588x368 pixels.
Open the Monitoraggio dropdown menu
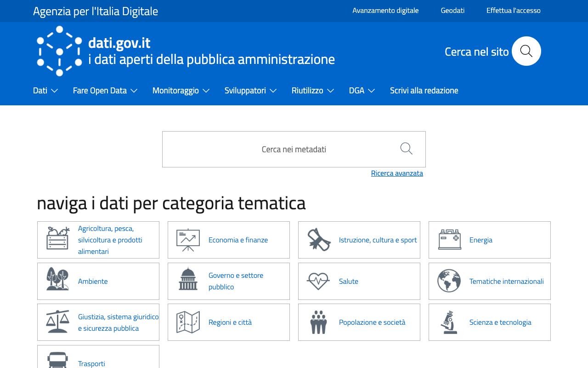point(181,91)
